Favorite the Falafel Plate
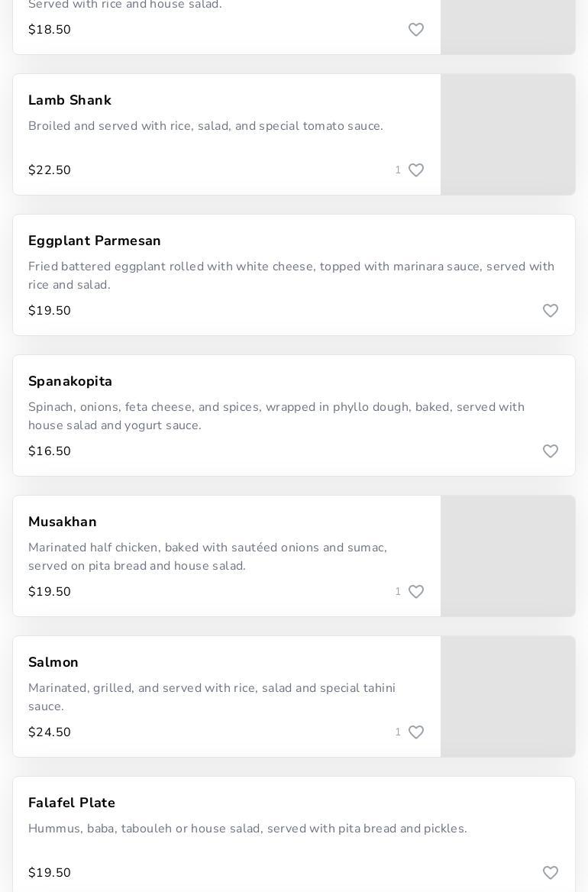The height and width of the screenshot is (892, 588). [x=551, y=873]
